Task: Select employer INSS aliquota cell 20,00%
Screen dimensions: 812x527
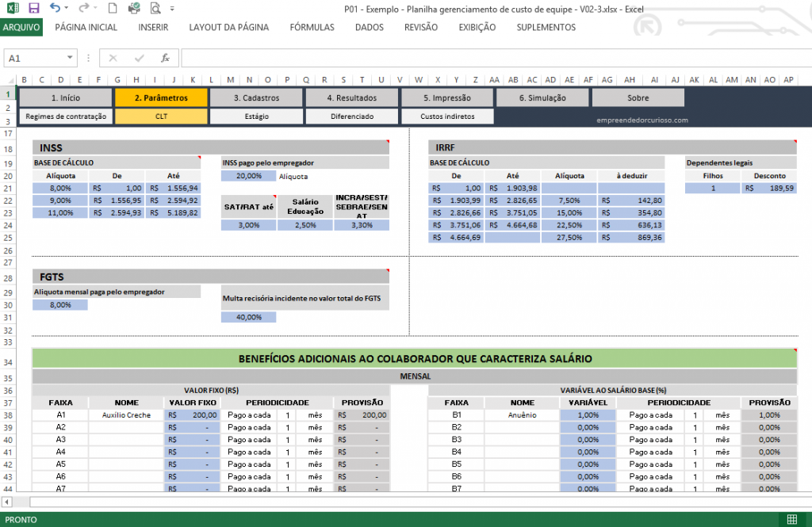Action: point(248,175)
